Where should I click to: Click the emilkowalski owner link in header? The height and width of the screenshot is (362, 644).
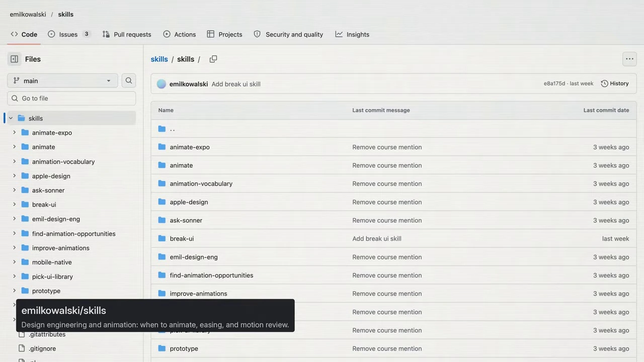pos(28,15)
